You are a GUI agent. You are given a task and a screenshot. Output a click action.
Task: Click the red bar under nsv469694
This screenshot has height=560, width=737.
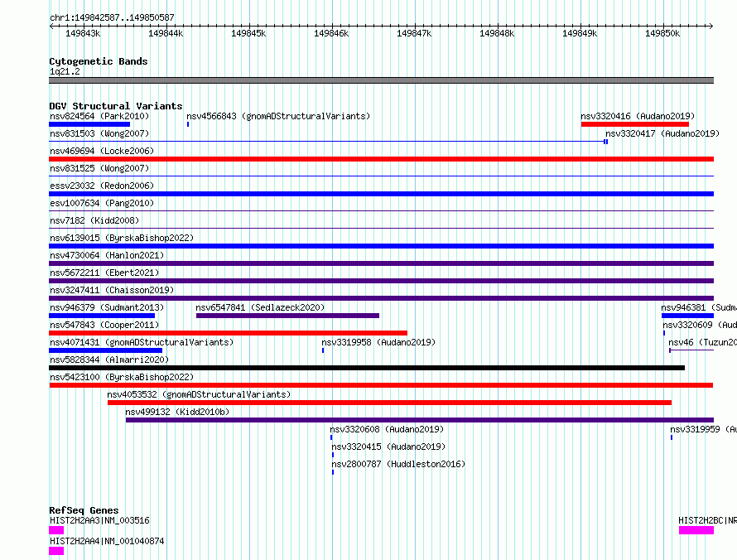tap(381, 159)
